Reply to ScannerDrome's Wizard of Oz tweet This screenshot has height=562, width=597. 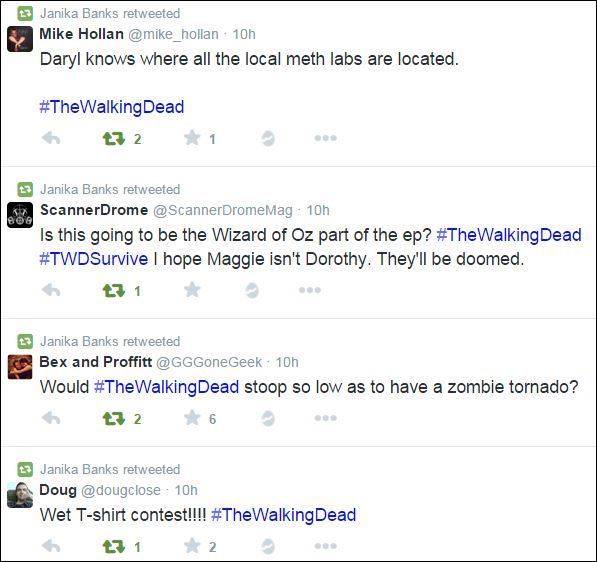[51, 290]
